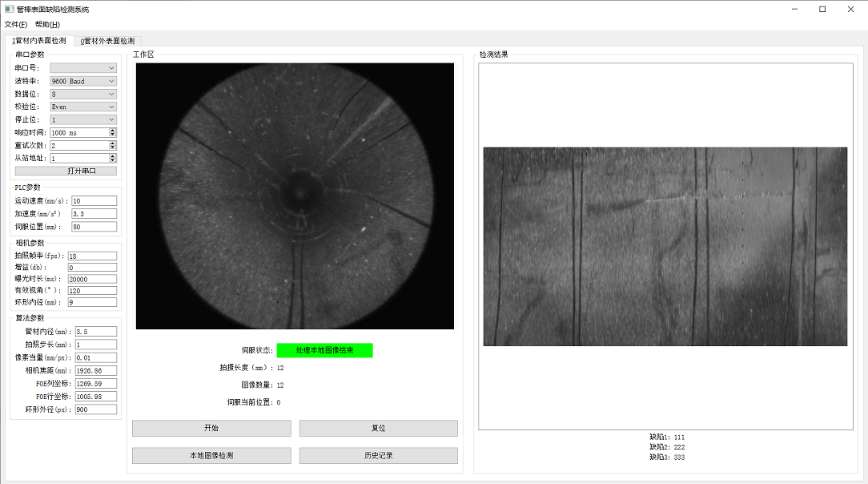Image resolution: width=868 pixels, height=484 pixels.
Task: Open the 波特率 dropdown showing 9600 Baud
Action: point(83,81)
